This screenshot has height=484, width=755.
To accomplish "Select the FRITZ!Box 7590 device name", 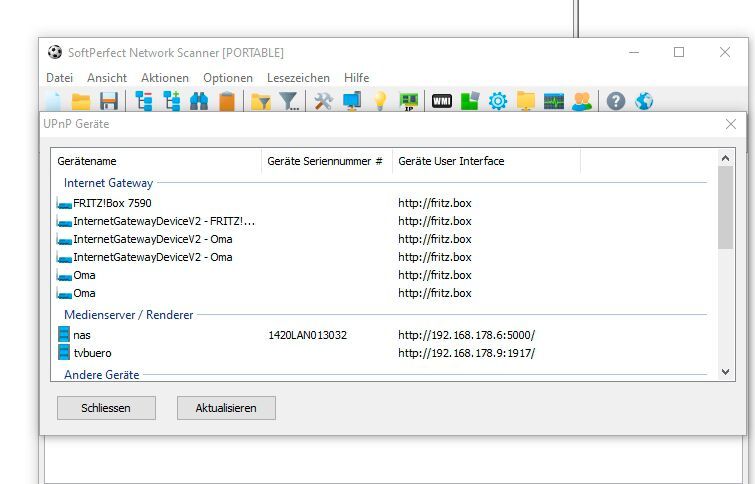I will tap(112, 203).
